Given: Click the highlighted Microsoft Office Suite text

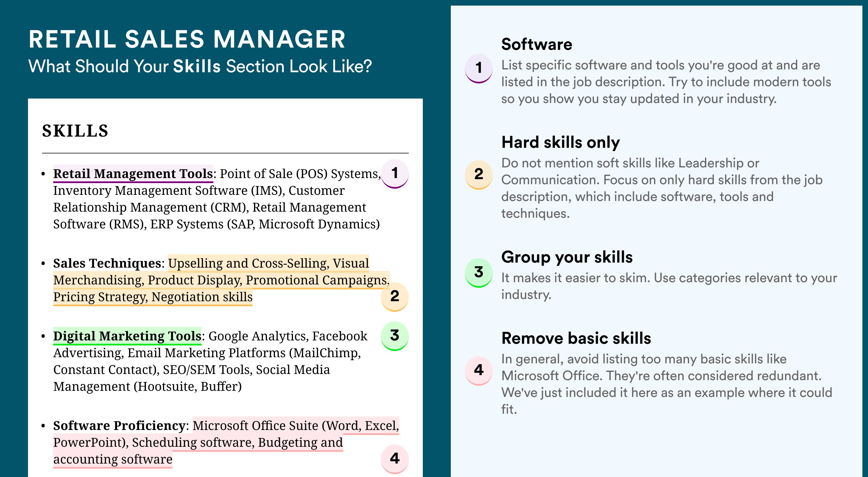Looking at the screenshot, I should tap(255, 425).
